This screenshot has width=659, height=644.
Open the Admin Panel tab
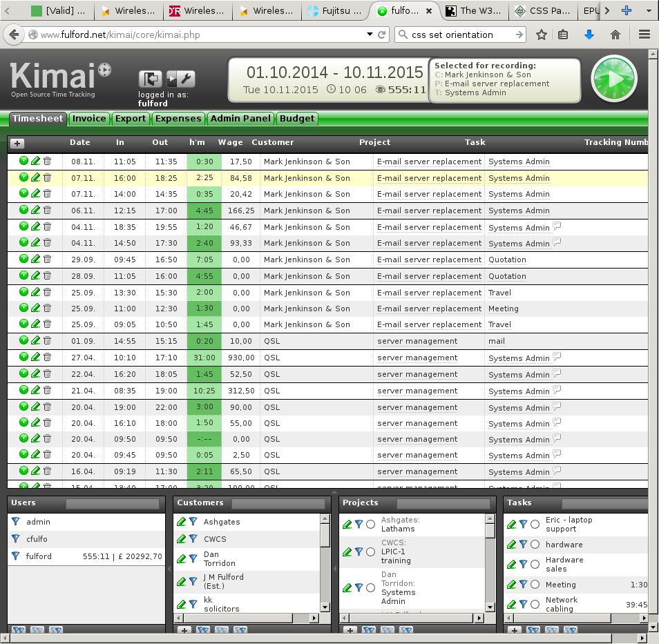(240, 119)
